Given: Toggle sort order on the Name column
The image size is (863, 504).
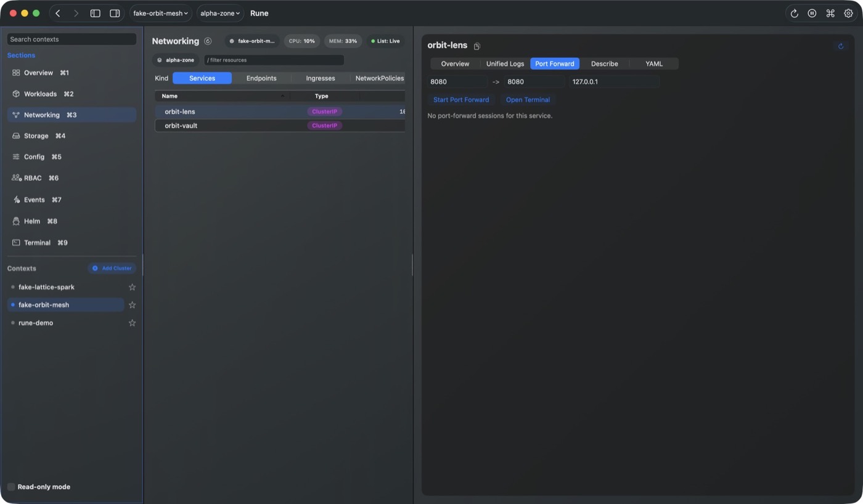Looking at the screenshot, I should 222,96.
